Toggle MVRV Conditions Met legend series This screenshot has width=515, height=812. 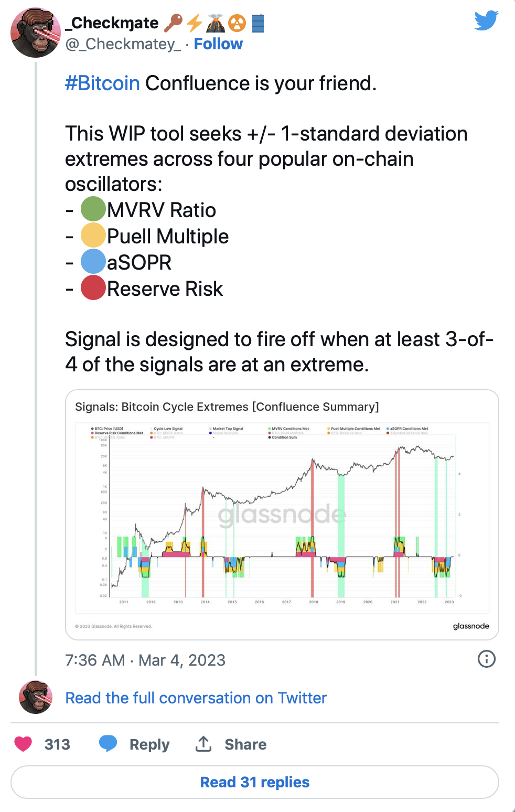[x=289, y=429]
